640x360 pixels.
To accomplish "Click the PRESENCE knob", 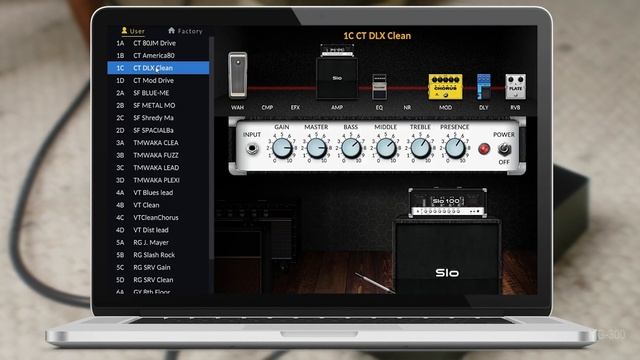I will click(455, 148).
